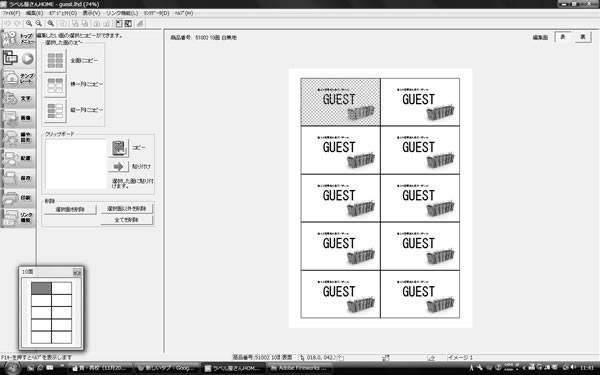Open the Print (印刷) sidebar tool
600x375 pixels.
pos(18,198)
